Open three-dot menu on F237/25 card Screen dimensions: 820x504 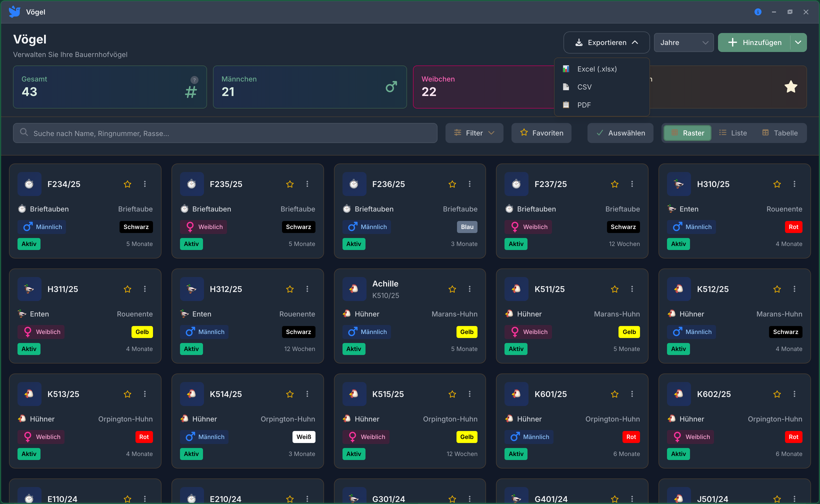pyautogui.click(x=632, y=184)
